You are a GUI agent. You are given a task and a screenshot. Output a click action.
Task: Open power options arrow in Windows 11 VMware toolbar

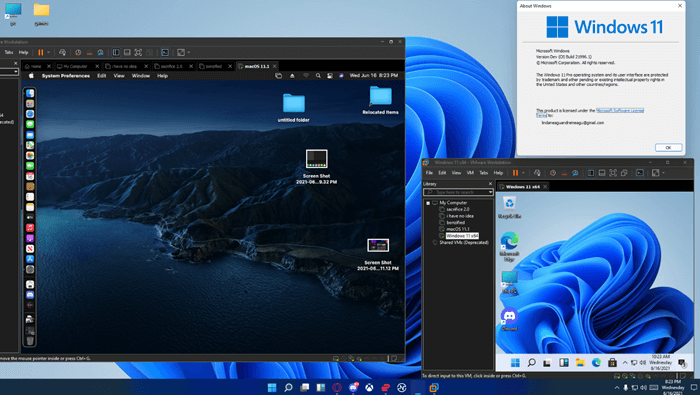coord(523,173)
